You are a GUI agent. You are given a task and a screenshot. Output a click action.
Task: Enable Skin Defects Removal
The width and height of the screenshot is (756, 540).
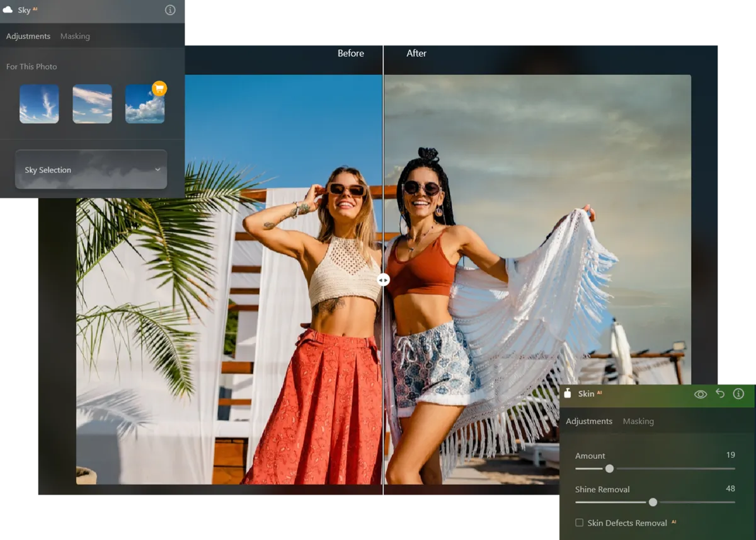pyautogui.click(x=579, y=522)
